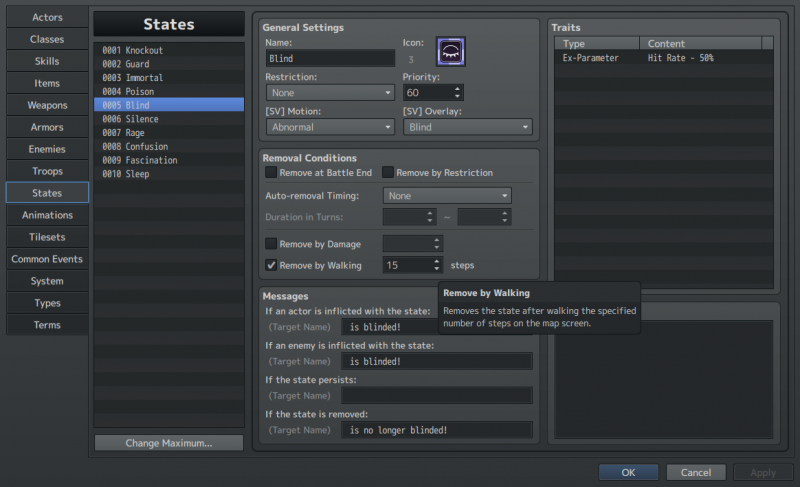Click Priority stepper arrows
Screen dimensions: 800x487
tap(457, 93)
